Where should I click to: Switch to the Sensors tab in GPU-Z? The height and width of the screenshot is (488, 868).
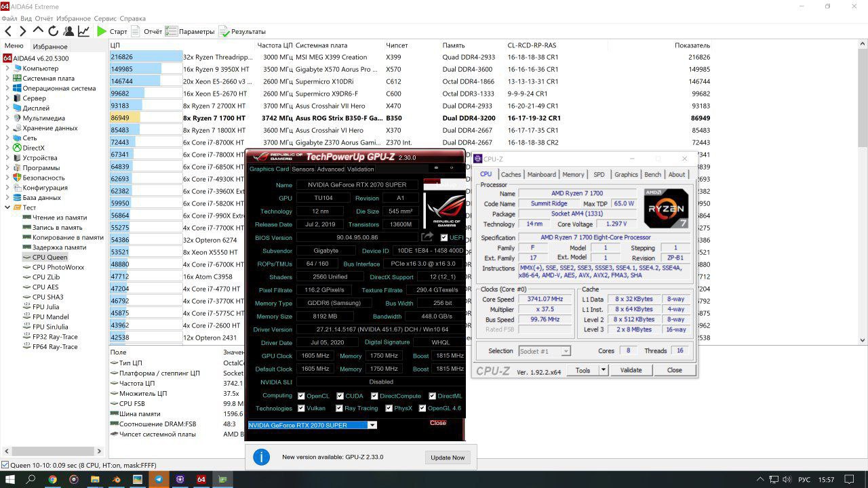pyautogui.click(x=302, y=169)
